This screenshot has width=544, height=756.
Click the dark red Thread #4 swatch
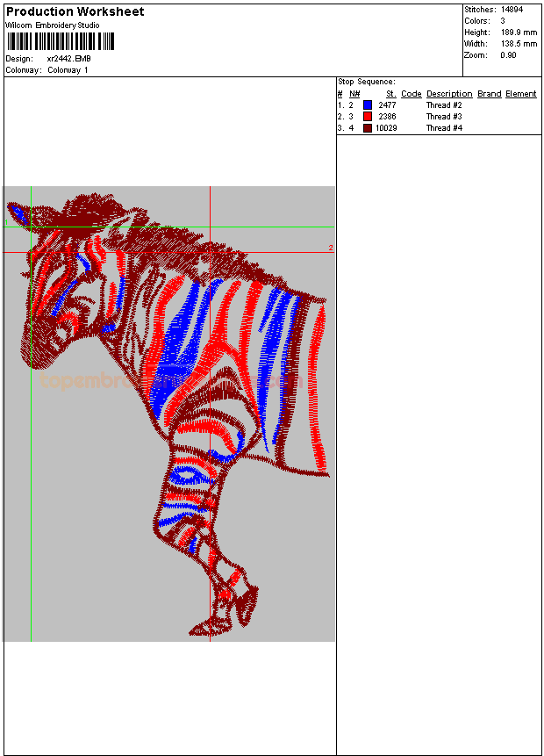pos(368,128)
